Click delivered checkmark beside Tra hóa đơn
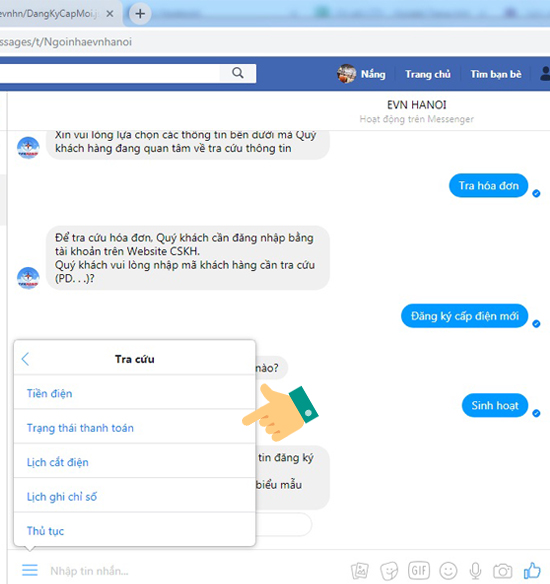 pyautogui.click(x=536, y=193)
